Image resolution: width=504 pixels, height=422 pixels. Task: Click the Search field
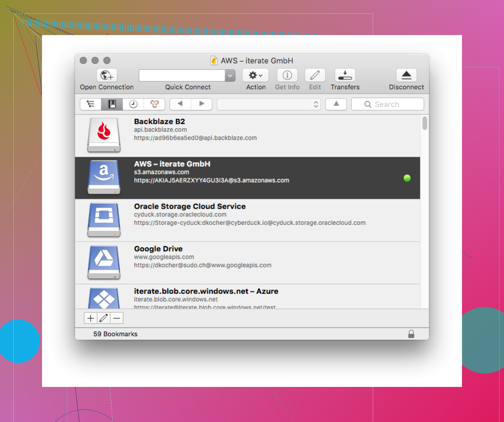pos(387,104)
